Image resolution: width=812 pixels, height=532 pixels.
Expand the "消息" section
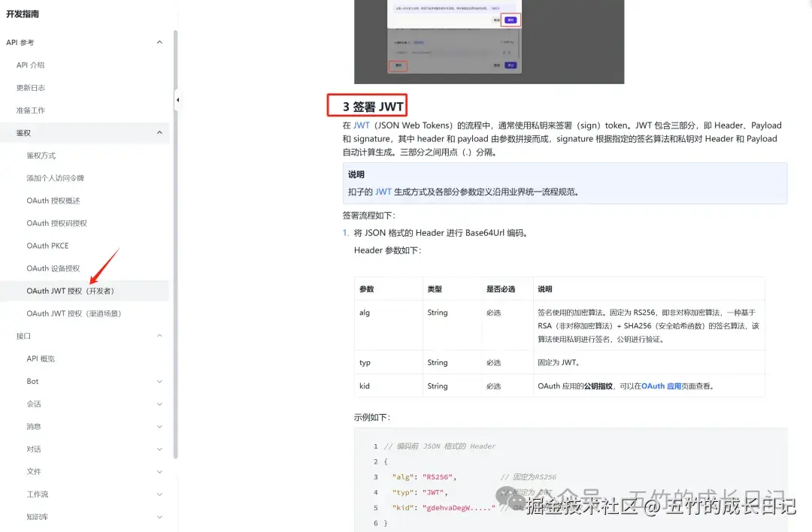159,426
